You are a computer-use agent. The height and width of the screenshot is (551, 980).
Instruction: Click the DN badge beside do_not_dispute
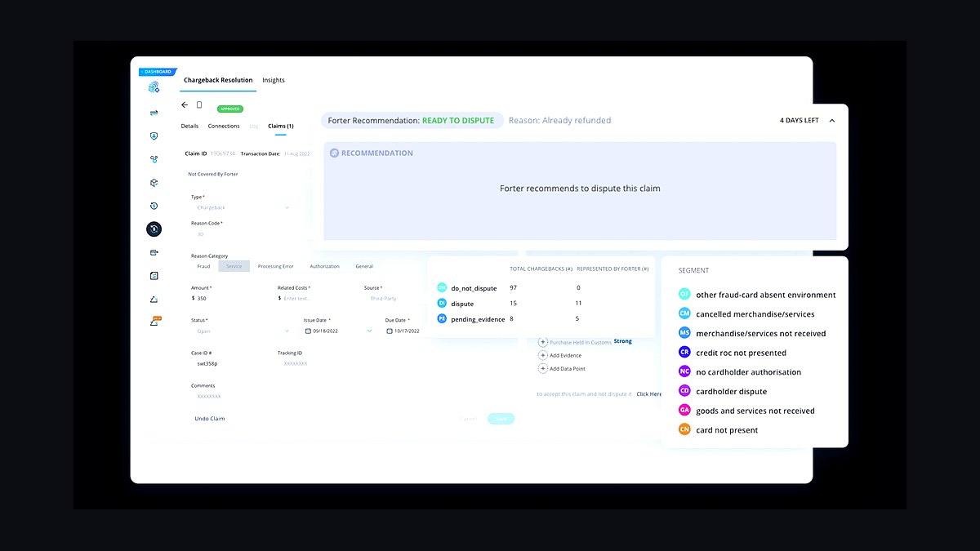[442, 287]
